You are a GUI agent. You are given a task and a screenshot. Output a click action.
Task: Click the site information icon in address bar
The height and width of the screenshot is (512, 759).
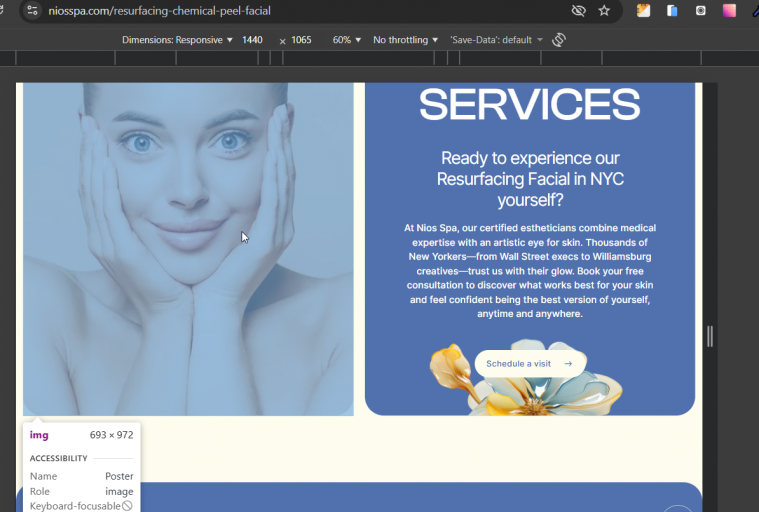click(32, 10)
